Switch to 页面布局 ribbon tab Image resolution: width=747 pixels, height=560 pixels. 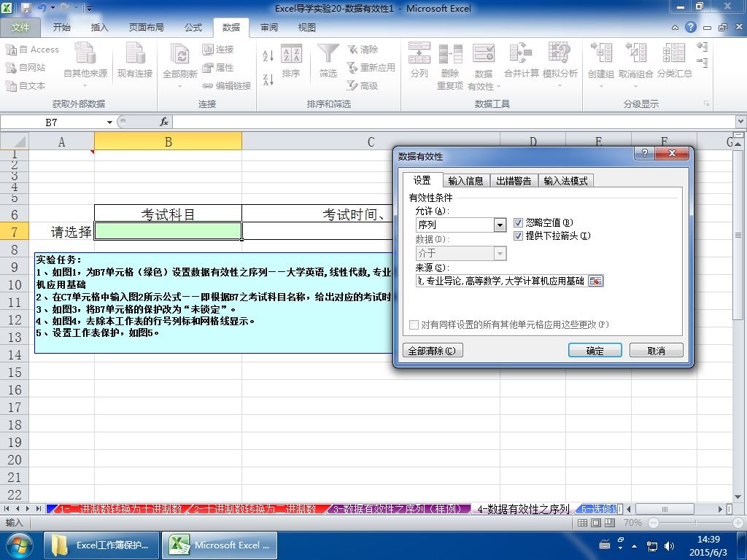[146, 28]
